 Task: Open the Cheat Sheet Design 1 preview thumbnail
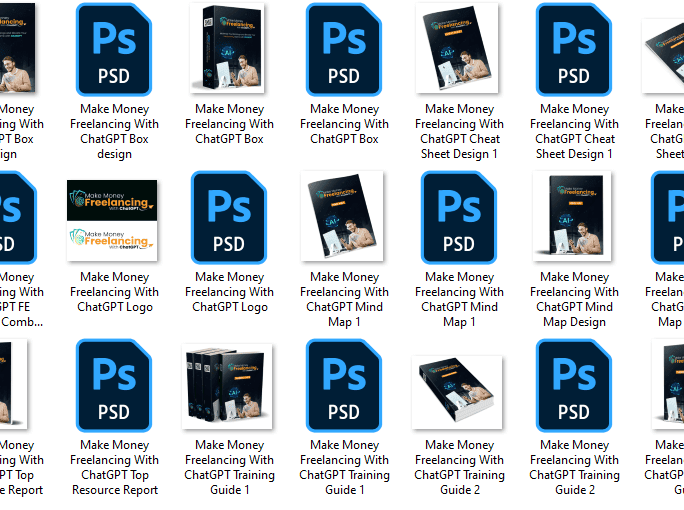[457, 48]
